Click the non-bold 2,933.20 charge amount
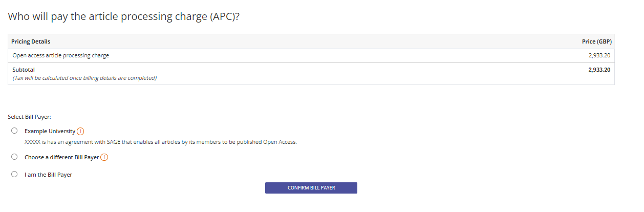 click(599, 55)
